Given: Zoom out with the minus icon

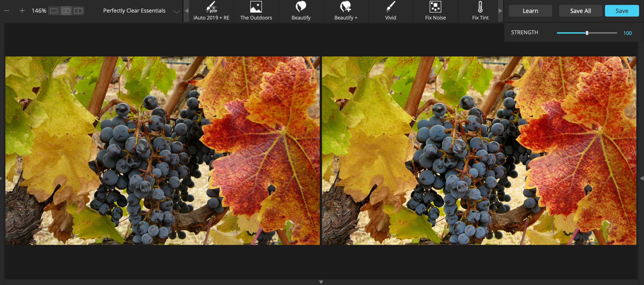Looking at the screenshot, I should point(7,11).
